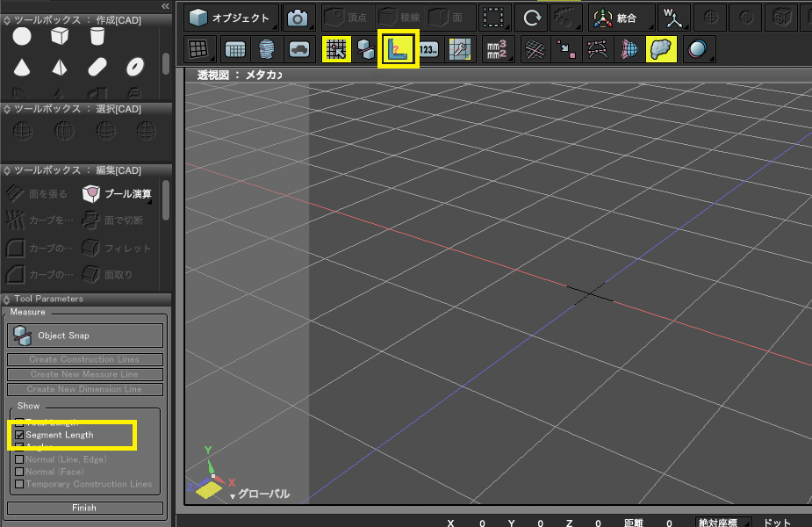The height and width of the screenshot is (527, 812).
Task: Toggle the grid snap icon with cursor
Action: [x=336, y=49]
